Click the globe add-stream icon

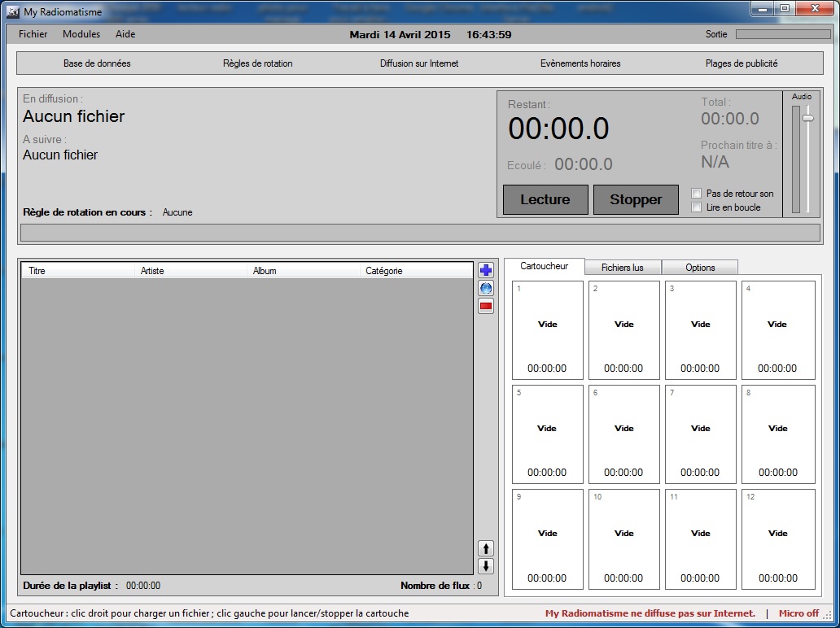click(x=486, y=288)
